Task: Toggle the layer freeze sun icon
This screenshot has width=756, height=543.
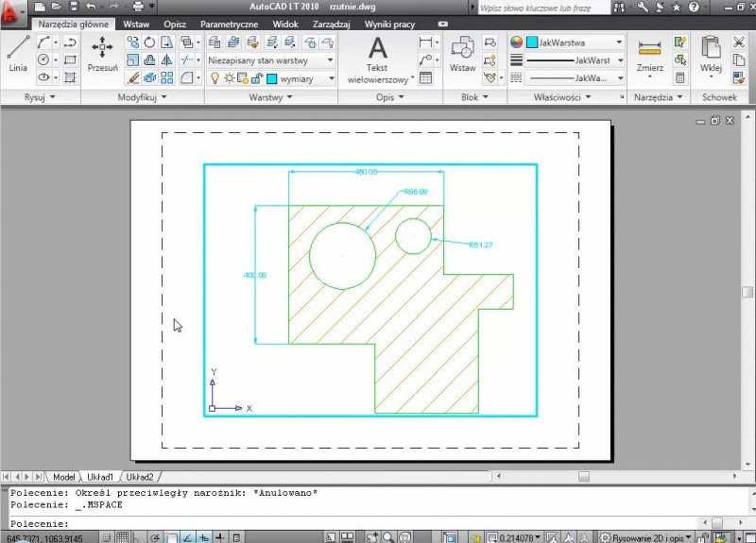Action: coord(229,78)
